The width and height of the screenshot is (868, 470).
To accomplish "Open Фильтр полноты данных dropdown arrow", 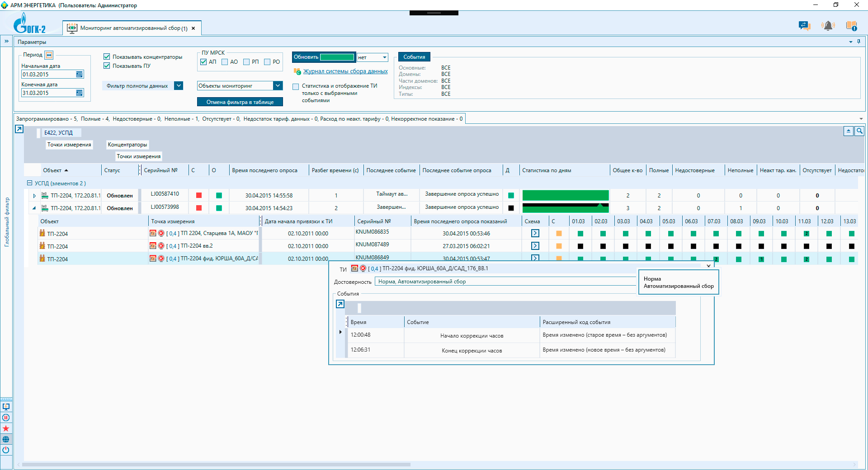I will pyautogui.click(x=179, y=86).
